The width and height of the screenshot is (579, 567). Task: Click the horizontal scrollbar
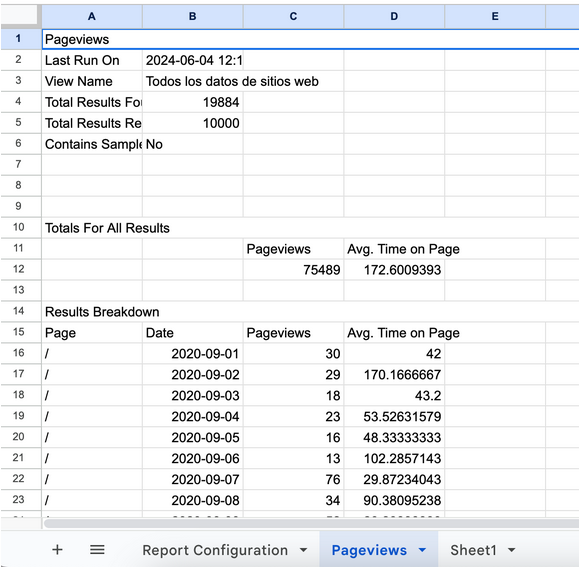(311, 523)
